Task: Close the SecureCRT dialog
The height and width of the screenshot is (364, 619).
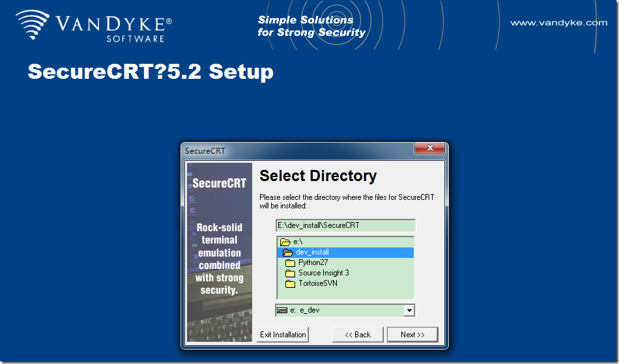Action: click(430, 148)
